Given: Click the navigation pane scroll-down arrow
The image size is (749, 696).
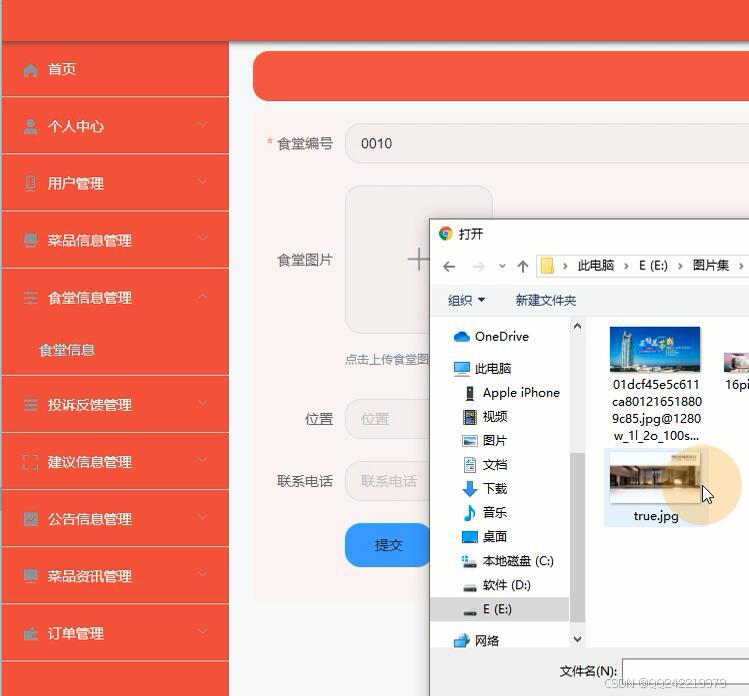Looking at the screenshot, I should 578,639.
